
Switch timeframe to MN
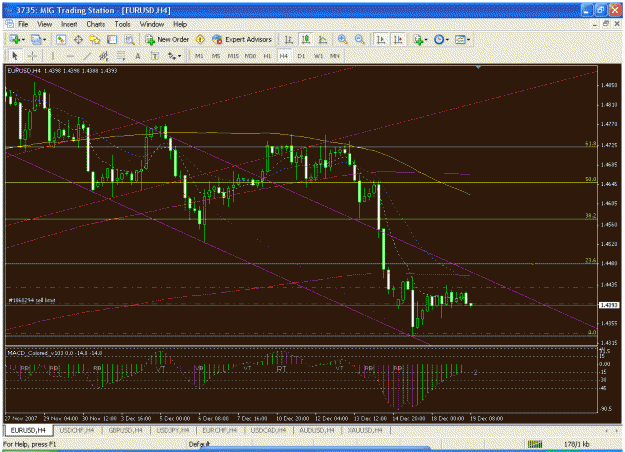click(x=335, y=56)
